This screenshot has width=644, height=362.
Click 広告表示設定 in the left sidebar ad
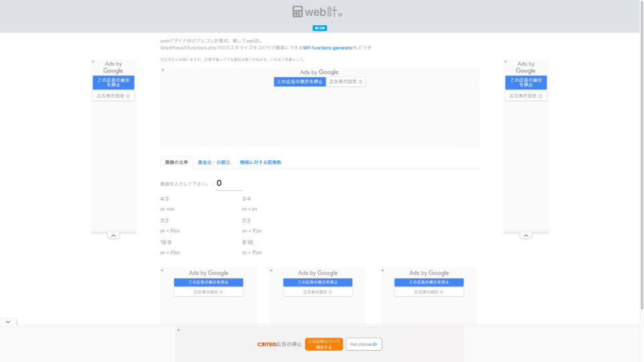(113, 96)
